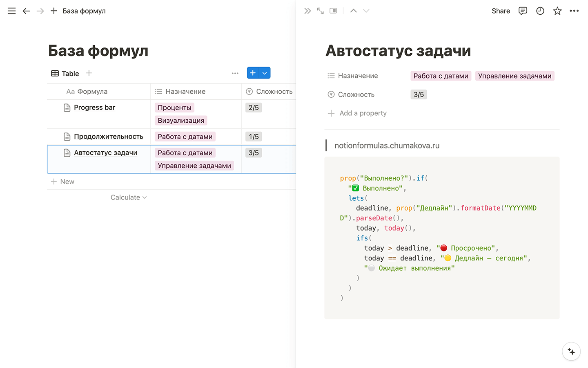The height and width of the screenshot is (368, 588).
Task: Click the page icon beside Progress bar
Action: point(67,108)
